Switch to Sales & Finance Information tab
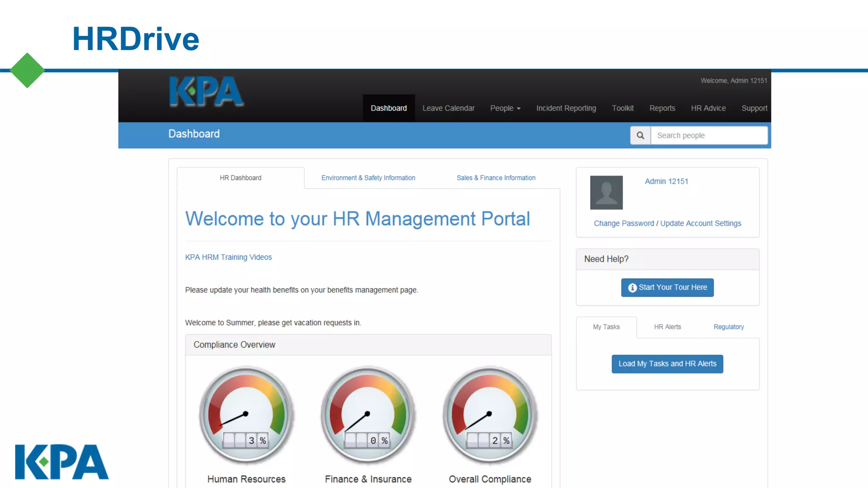This screenshot has height=488, width=868. pyautogui.click(x=496, y=178)
